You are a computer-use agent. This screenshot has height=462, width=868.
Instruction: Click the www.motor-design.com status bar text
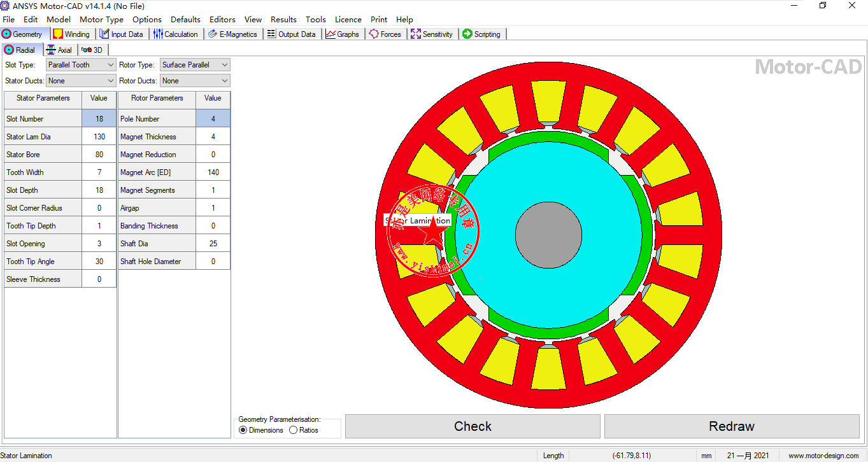[823, 456]
